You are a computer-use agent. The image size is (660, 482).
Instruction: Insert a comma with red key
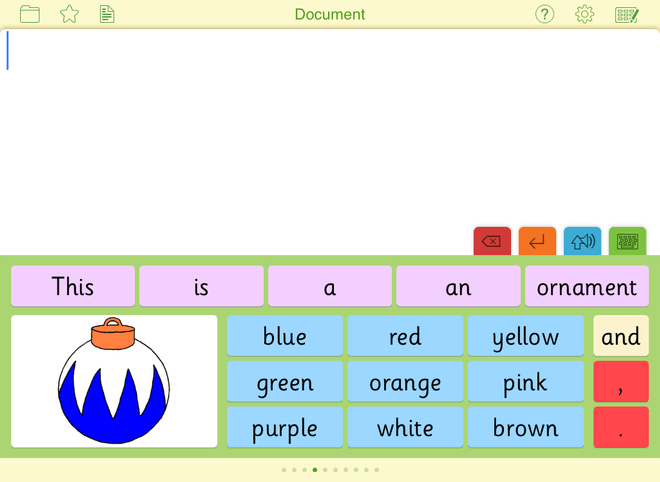(x=620, y=382)
